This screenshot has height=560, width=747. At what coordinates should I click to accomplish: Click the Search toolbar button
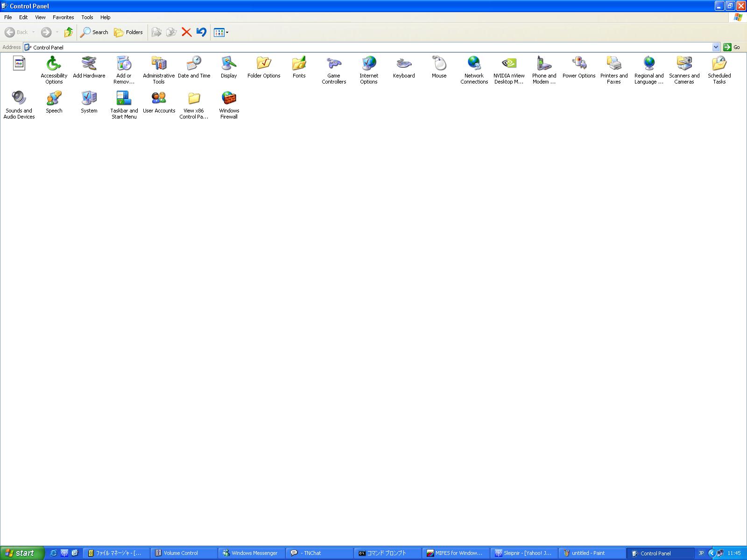pyautogui.click(x=94, y=32)
